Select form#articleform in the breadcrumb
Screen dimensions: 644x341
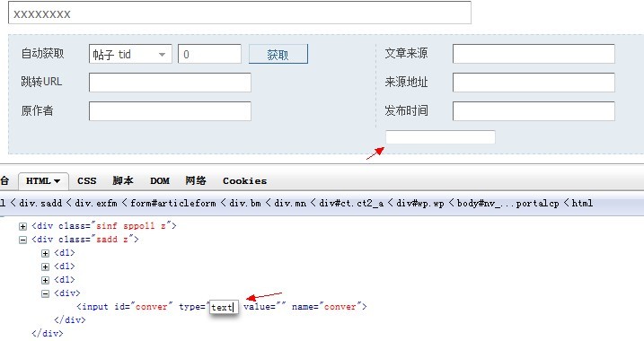(173, 203)
